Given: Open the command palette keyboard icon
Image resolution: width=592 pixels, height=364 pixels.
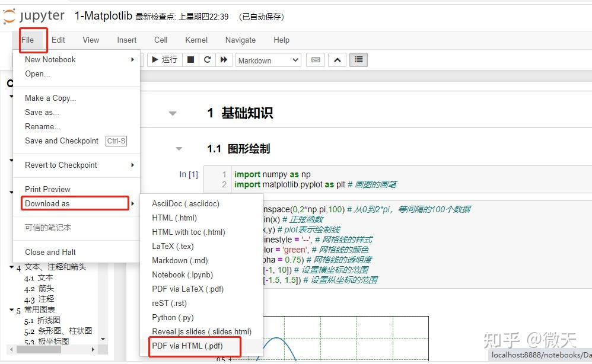Looking at the screenshot, I should coord(315,59).
